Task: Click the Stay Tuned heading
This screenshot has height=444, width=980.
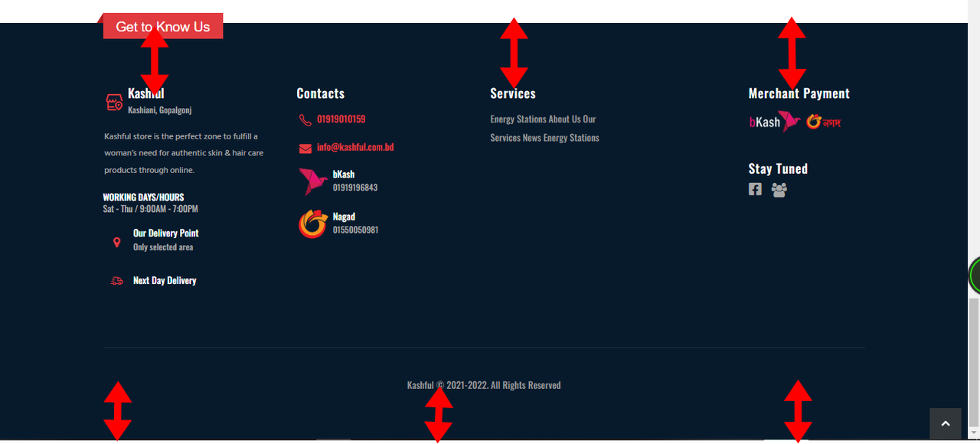Action: pyautogui.click(x=778, y=168)
